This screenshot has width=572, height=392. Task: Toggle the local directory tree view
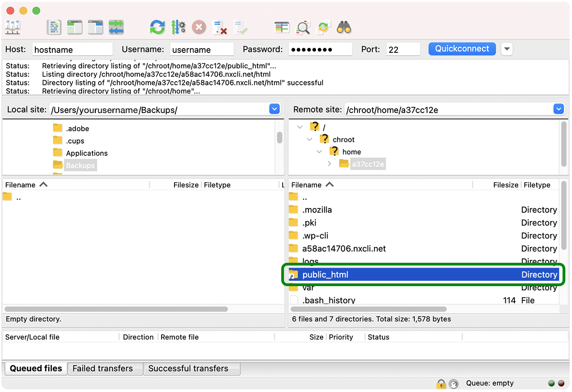click(x=74, y=27)
